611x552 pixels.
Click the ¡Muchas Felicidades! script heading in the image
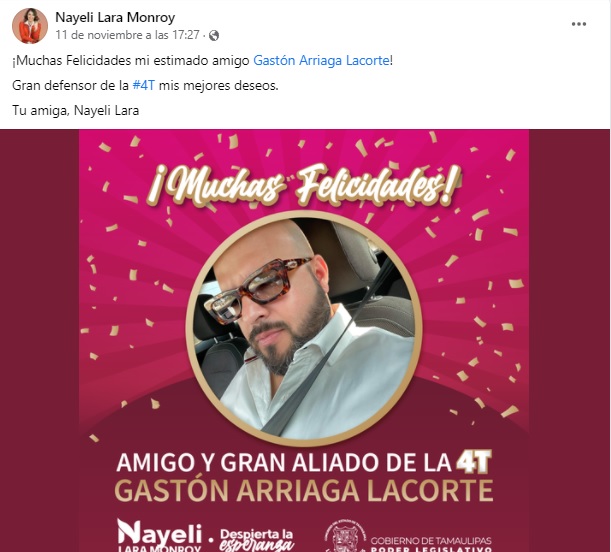[304, 185]
